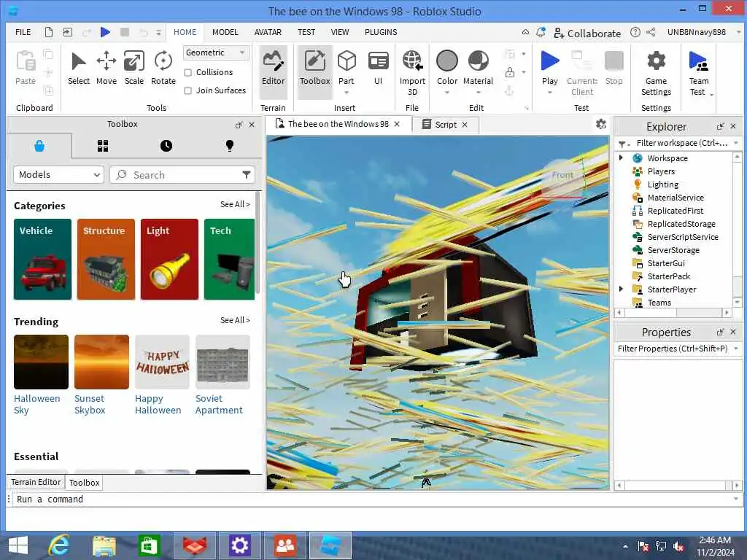Open the FILE menu
The height and width of the screenshot is (560, 747).
point(23,32)
